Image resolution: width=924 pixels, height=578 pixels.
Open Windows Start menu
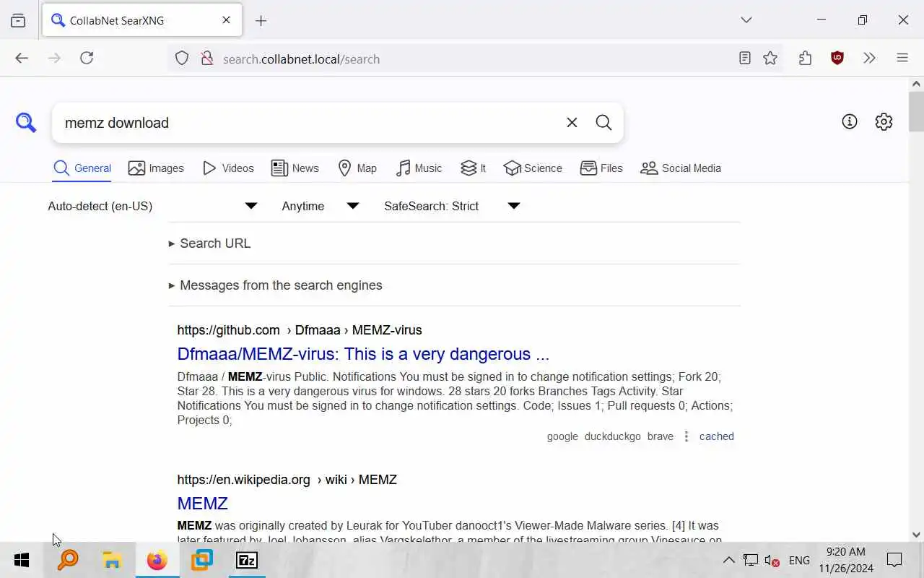click(x=22, y=560)
